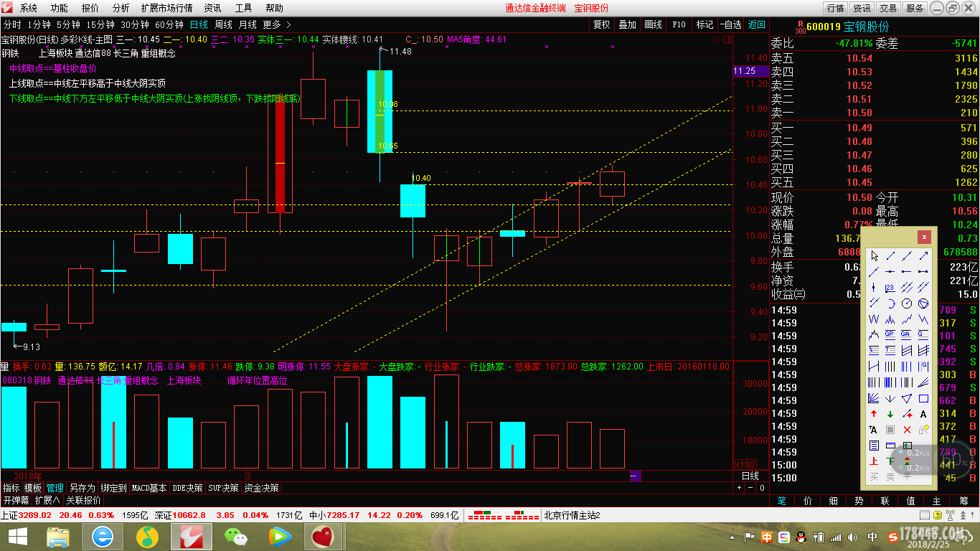Screen dimensions: 980x551
Task: Select the W wave pattern tool
Action: click(874, 319)
